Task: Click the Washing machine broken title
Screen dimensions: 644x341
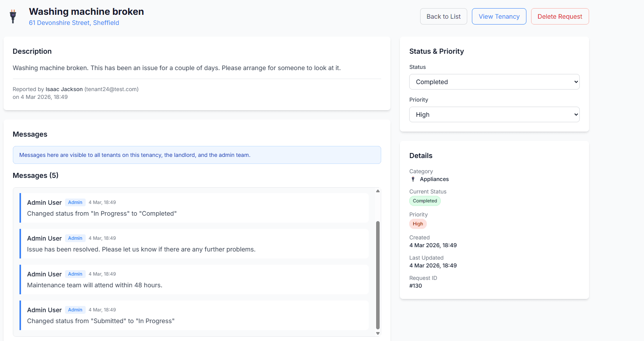Action: click(x=86, y=12)
